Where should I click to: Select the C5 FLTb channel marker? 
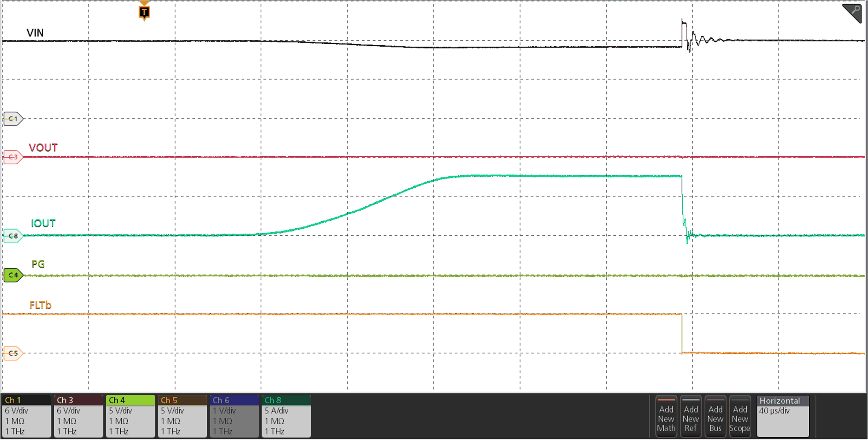[x=13, y=353]
